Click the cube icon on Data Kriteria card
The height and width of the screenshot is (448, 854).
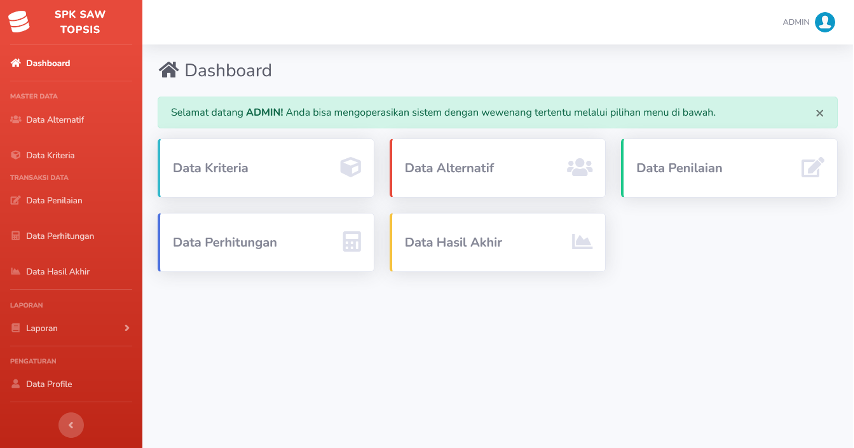pyautogui.click(x=351, y=167)
